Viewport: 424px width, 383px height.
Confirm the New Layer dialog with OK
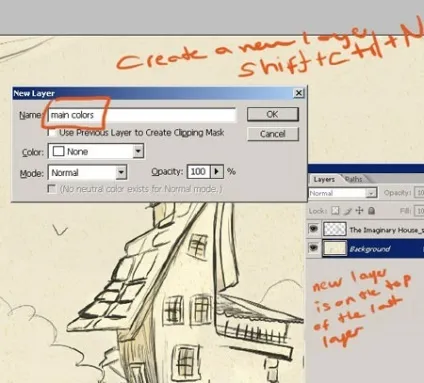coord(273,114)
